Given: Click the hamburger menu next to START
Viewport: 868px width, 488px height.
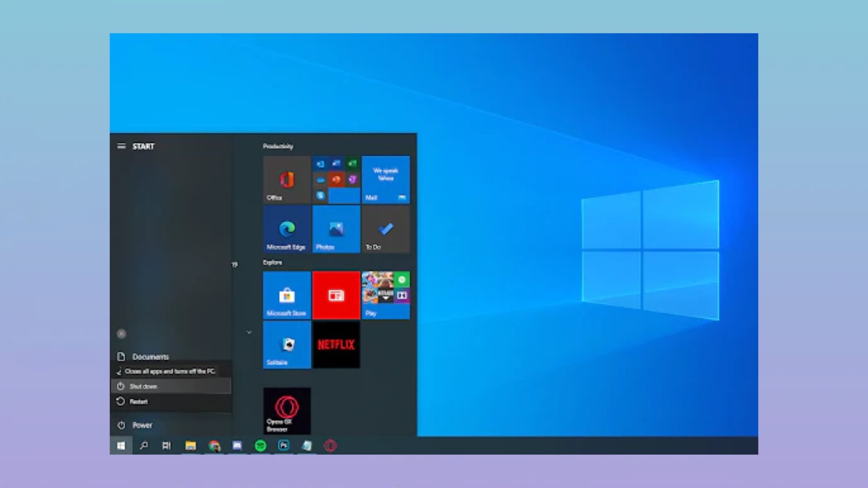Looking at the screenshot, I should pos(121,146).
